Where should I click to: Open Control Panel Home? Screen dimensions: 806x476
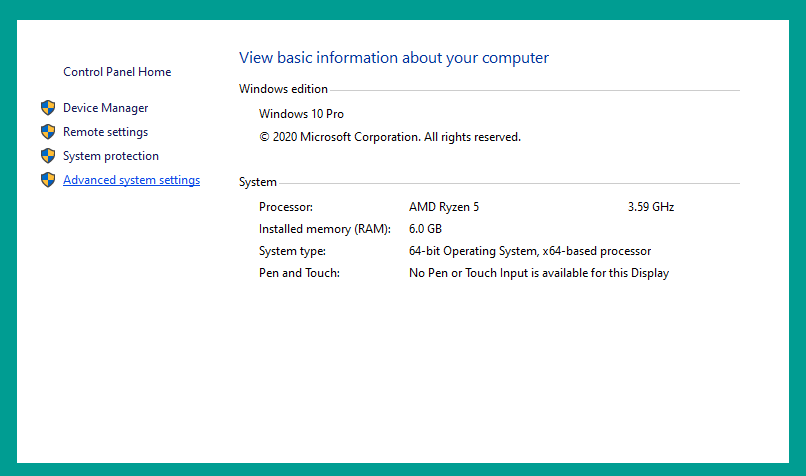(117, 72)
